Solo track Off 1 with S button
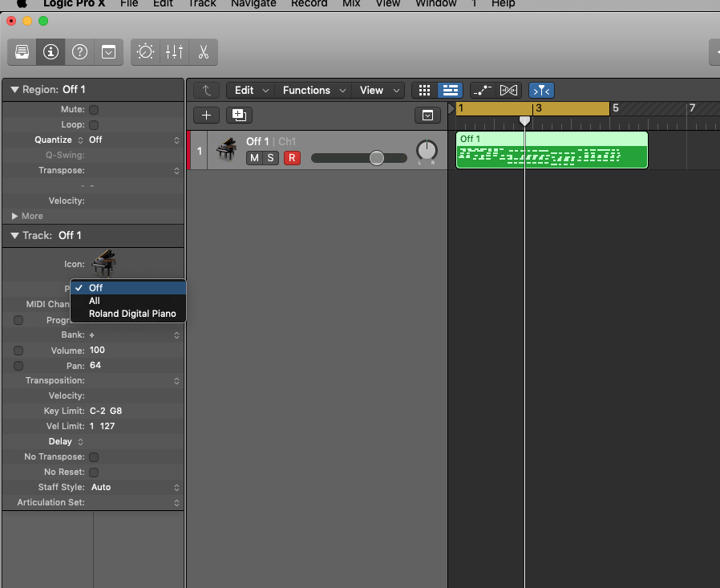 [x=270, y=158]
